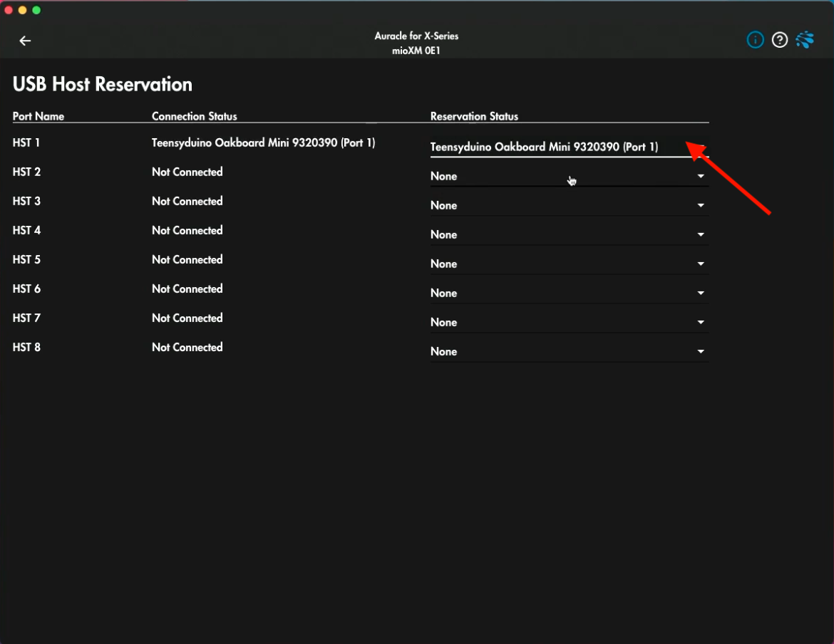Click the Connection Status column header

[x=194, y=116]
